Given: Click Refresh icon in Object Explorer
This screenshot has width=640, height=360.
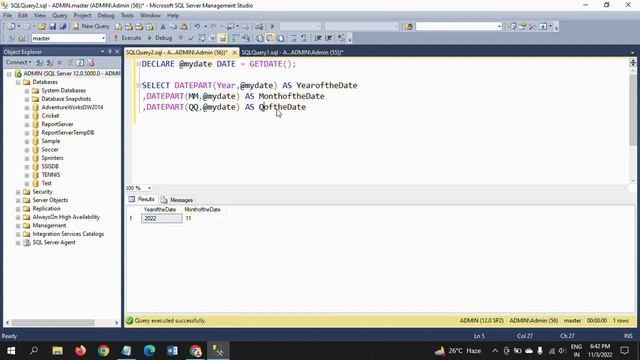Looking at the screenshot, I should pos(80,62).
